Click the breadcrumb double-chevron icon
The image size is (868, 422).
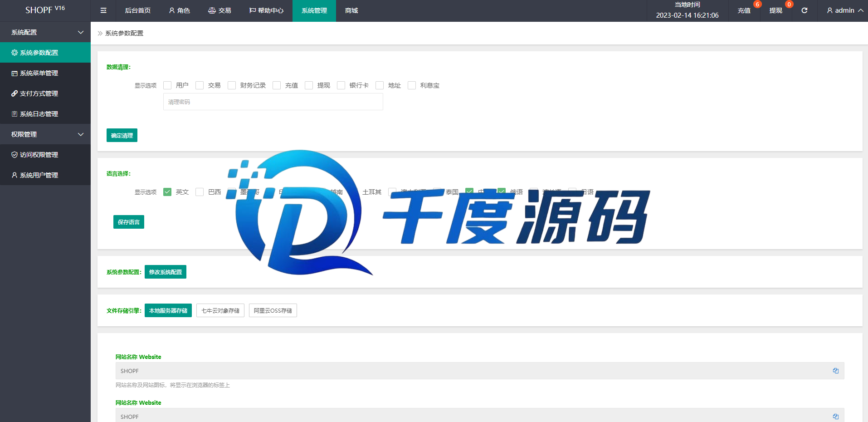tap(100, 33)
